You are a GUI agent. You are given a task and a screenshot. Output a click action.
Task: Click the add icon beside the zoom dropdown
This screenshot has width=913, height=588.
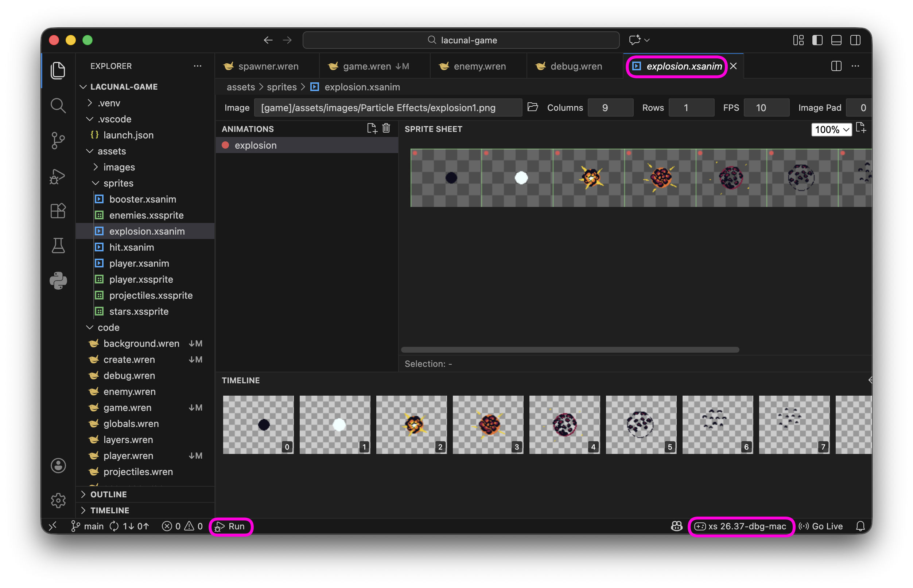(860, 128)
